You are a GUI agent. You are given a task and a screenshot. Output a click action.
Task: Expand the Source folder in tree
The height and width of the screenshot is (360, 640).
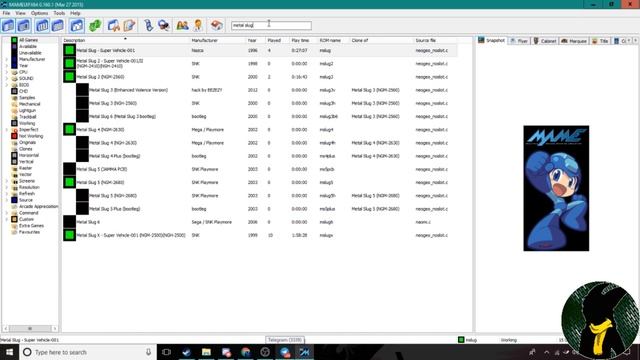(x=6, y=200)
